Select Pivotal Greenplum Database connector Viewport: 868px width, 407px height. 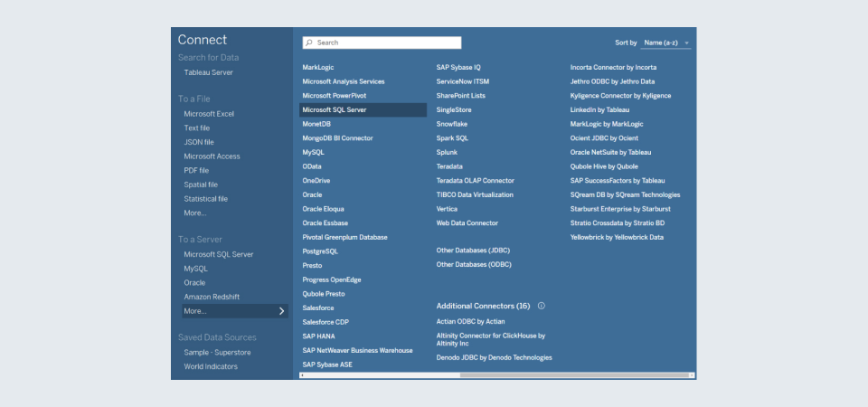click(x=344, y=238)
